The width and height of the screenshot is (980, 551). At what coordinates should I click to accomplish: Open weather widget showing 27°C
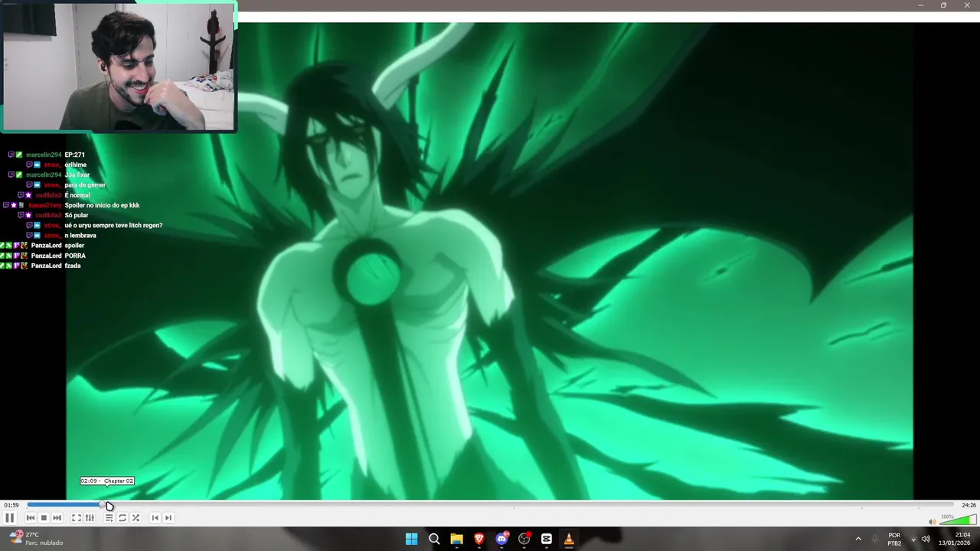point(36,539)
